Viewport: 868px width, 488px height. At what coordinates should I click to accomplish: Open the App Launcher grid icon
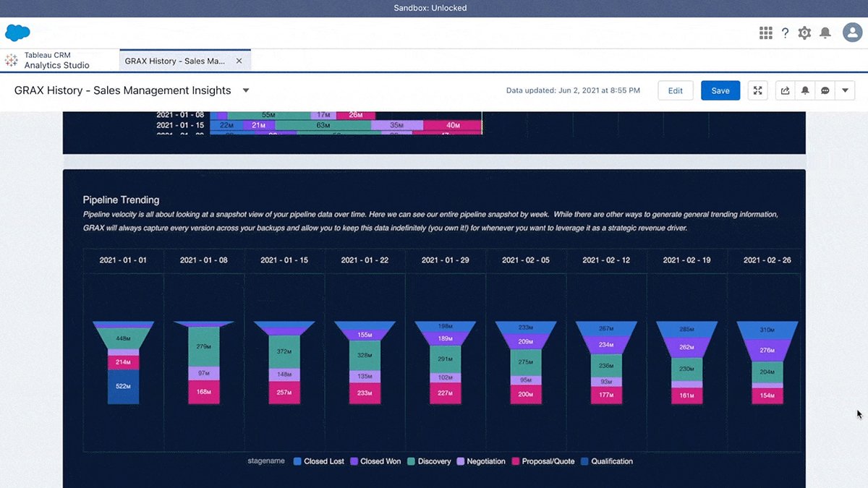(x=765, y=33)
